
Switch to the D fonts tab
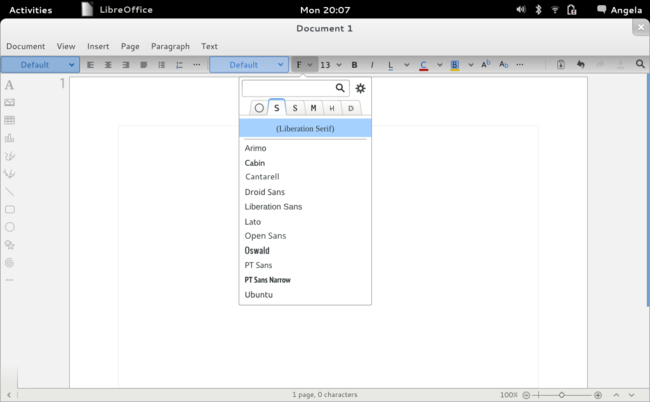pos(351,108)
